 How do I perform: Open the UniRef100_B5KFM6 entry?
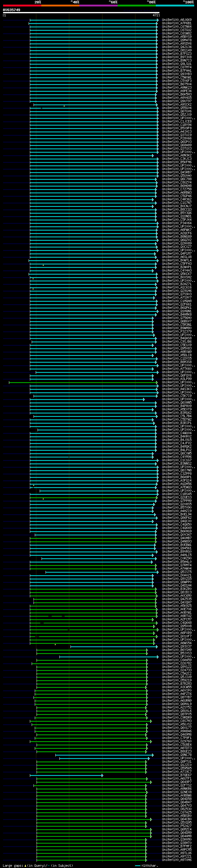pos(177,162)
